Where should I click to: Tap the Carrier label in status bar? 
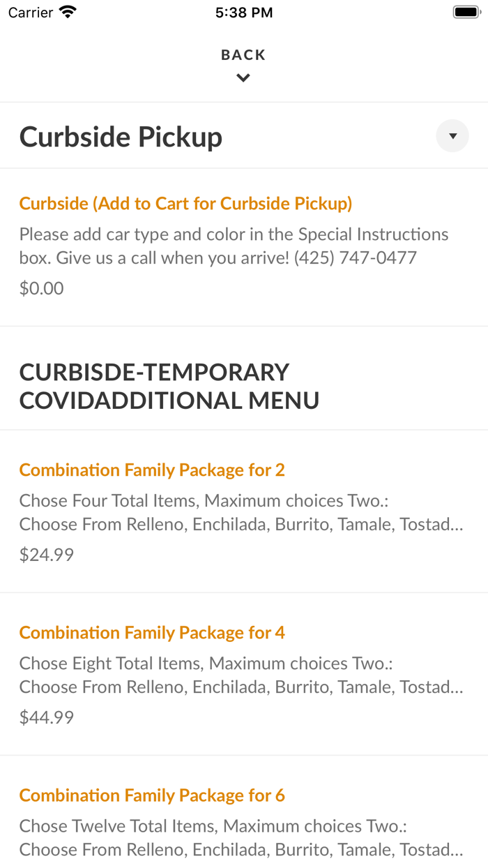click(31, 13)
